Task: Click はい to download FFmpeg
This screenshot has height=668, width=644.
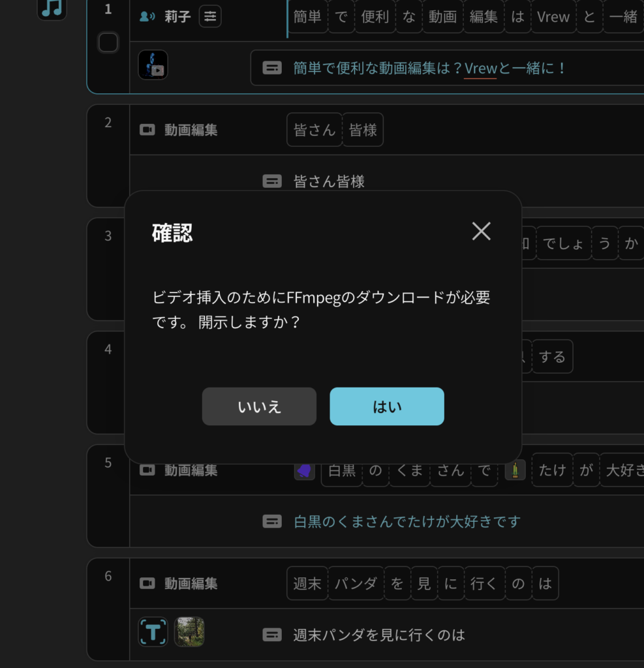Action: tap(386, 406)
